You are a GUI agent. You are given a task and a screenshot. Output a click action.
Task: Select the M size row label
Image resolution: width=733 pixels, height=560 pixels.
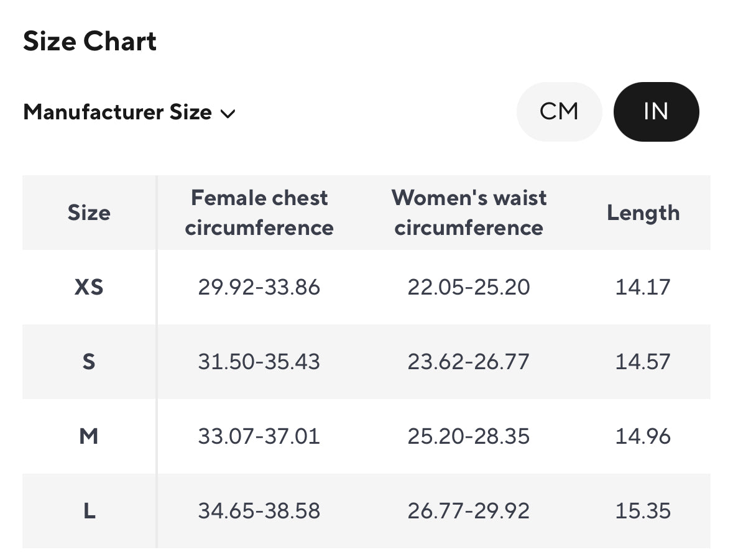point(89,436)
